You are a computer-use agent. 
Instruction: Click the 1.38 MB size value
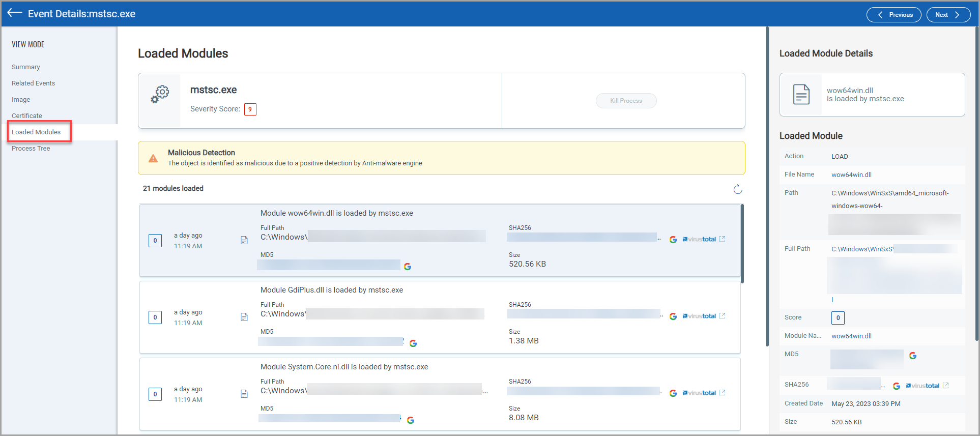(524, 341)
